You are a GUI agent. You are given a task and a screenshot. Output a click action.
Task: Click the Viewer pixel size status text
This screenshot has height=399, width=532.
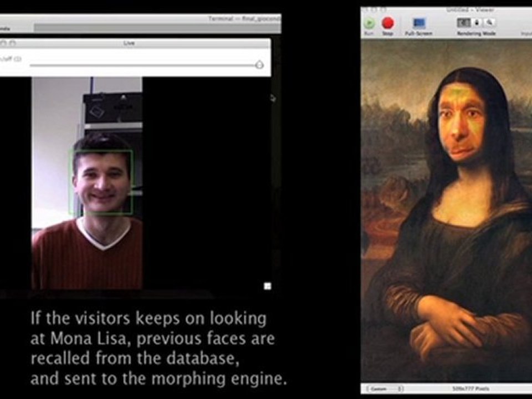coord(470,389)
